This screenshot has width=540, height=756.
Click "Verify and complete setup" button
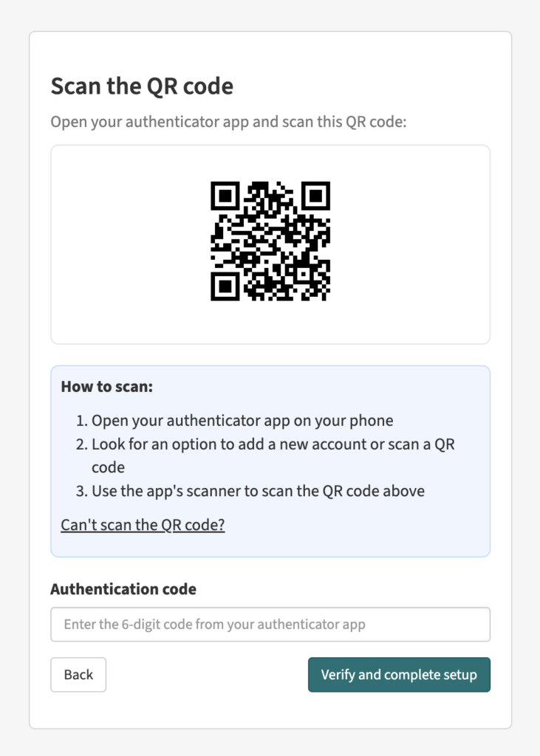(399, 675)
